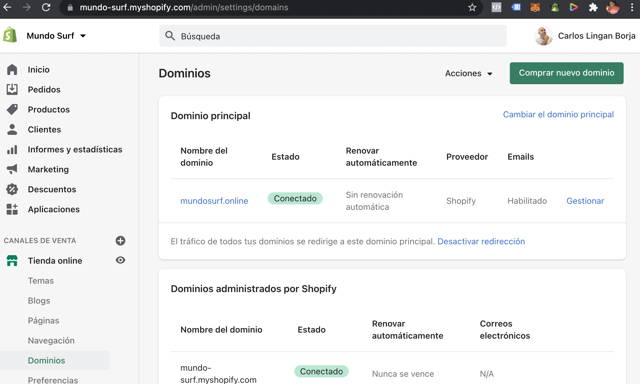Viewport: 640px width, 384px height.
Task: Click Desactivar redirección link
Action: tap(481, 242)
